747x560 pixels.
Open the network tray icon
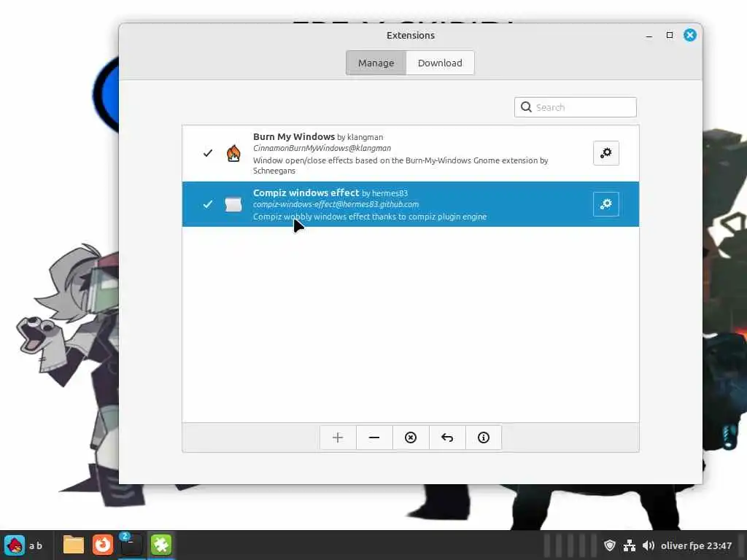tap(630, 545)
